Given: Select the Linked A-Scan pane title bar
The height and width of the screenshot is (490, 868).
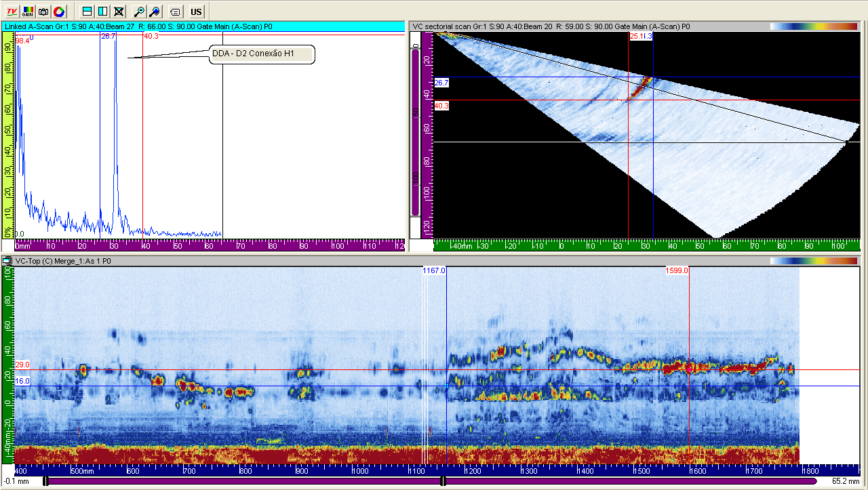Looking at the screenshot, I should (x=203, y=26).
